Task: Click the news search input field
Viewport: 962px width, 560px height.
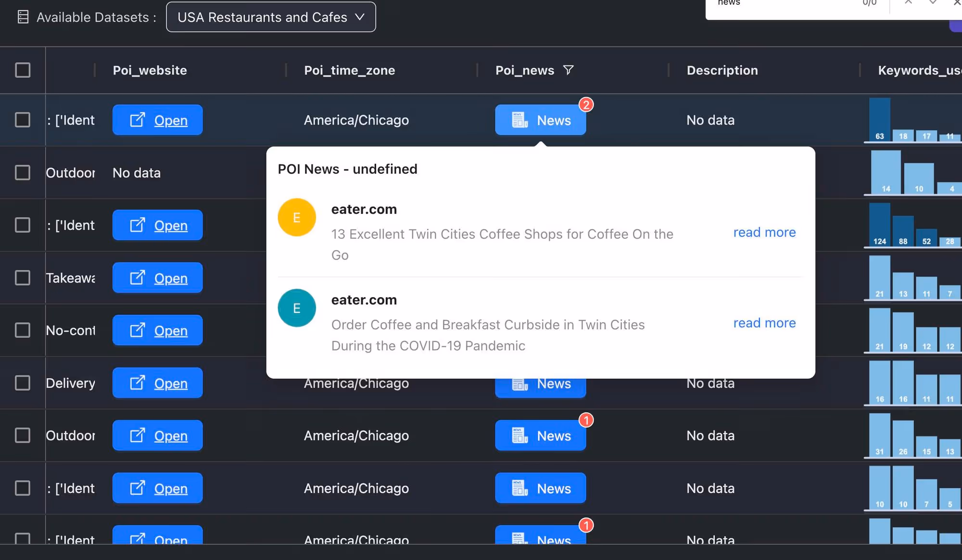Action: [784, 4]
